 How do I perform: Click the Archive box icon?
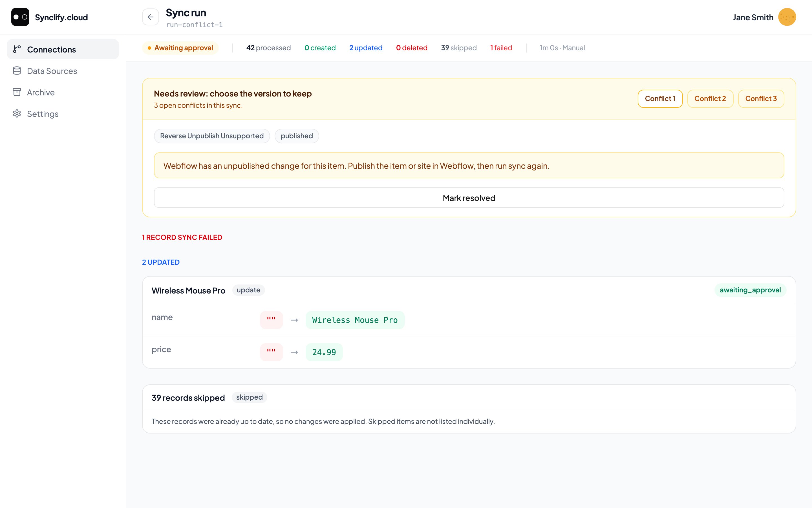coord(17,92)
